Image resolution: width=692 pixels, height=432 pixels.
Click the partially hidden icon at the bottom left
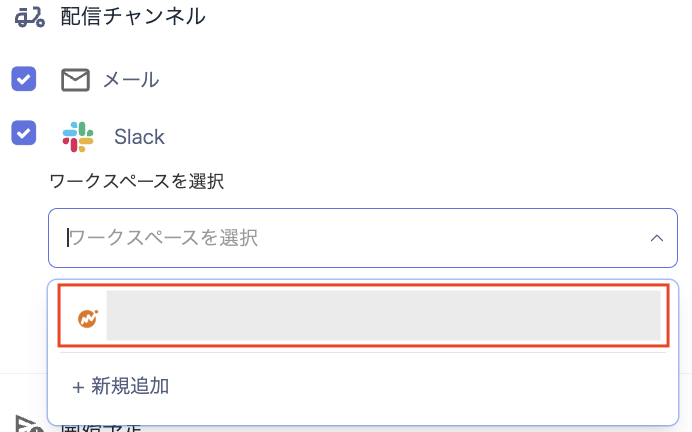pos(27,424)
